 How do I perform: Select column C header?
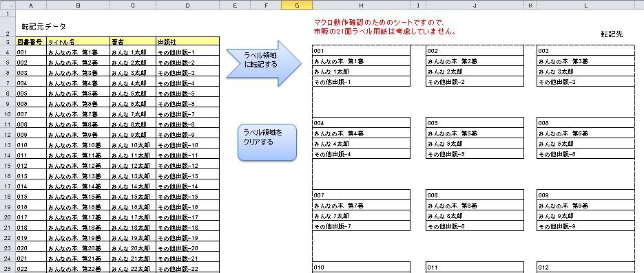coord(133,5)
